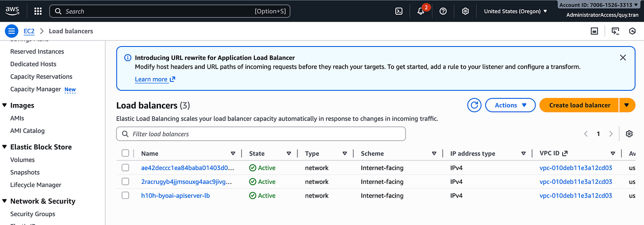Collapse the Network & Security section
Image resolution: width=644 pixels, height=225 pixels.
pos(5,201)
